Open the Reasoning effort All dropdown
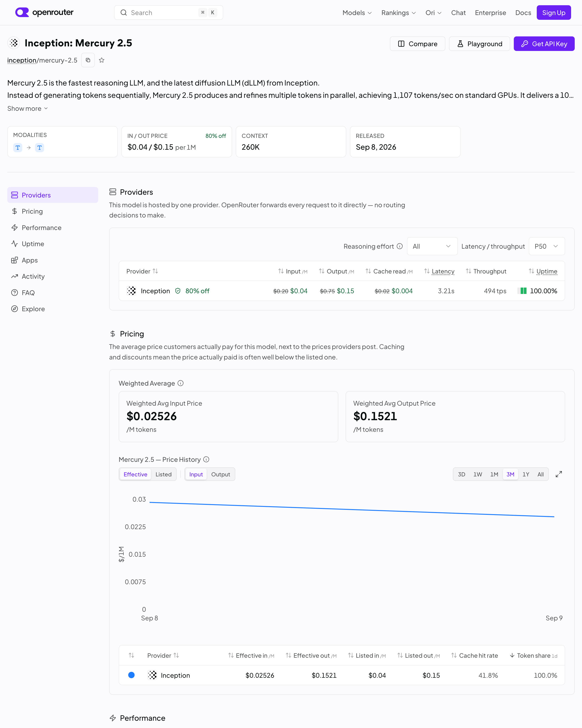This screenshot has height=728, width=582. (x=432, y=246)
